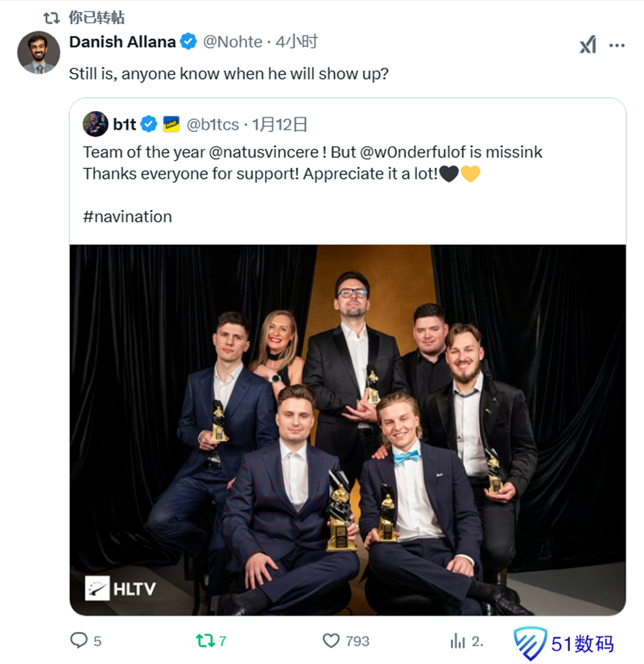Click b1t's blue verified checkmark
Image resolution: width=644 pixels, height=664 pixels.
tap(149, 124)
